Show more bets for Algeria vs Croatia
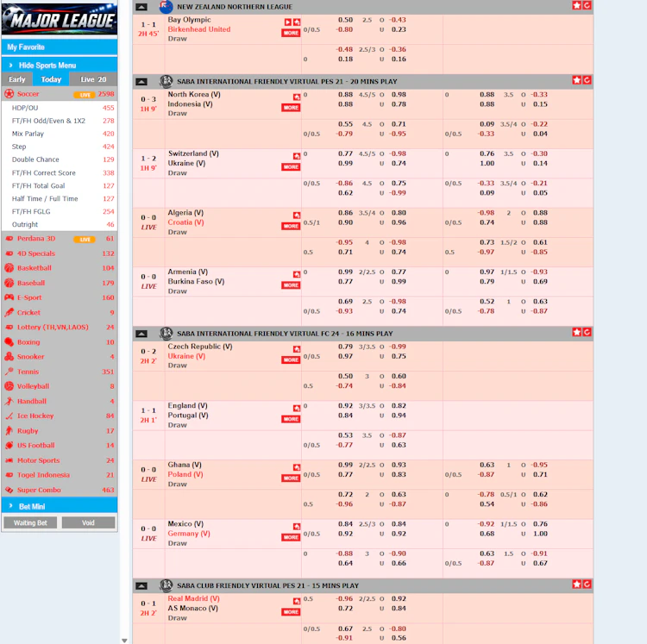Image resolution: width=647 pixels, height=644 pixels. pyautogui.click(x=291, y=226)
